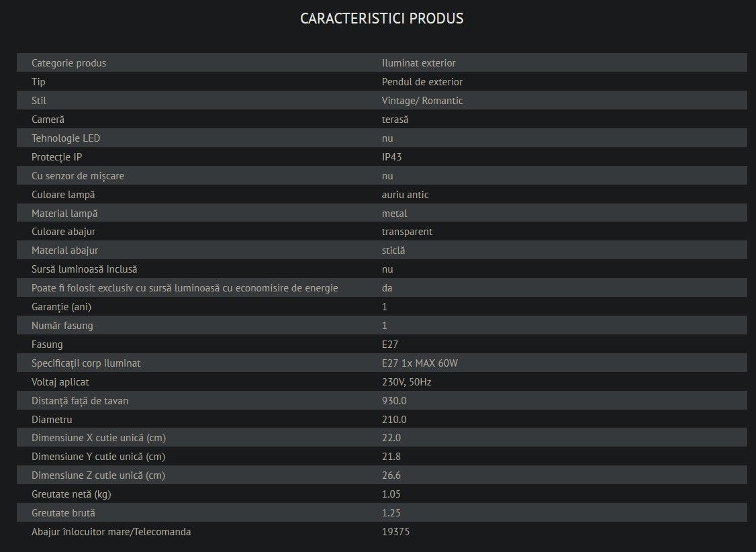756x552 pixels.
Task: Select the IP43 protection value
Action: point(391,157)
